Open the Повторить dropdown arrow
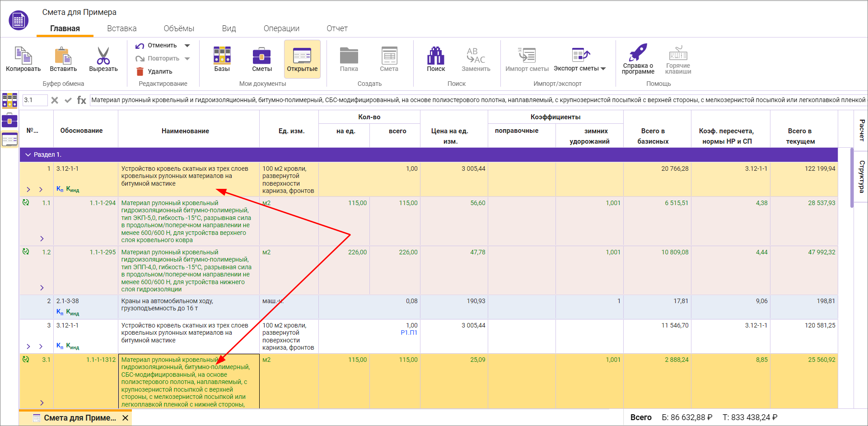Image resolution: width=868 pixels, height=426 pixels. (x=187, y=59)
